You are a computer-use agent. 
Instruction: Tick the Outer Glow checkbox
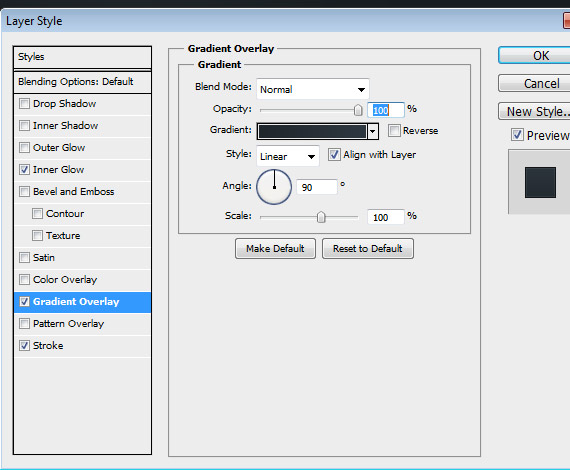[24, 148]
